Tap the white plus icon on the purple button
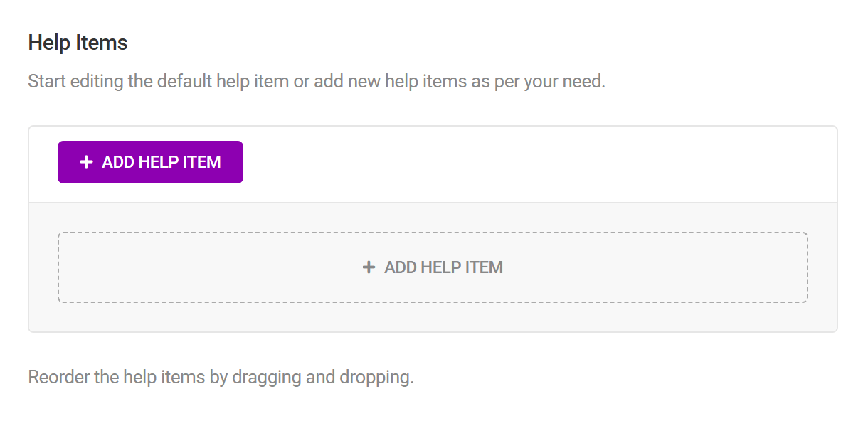Image resolution: width=868 pixels, height=421 pixels. [86, 161]
